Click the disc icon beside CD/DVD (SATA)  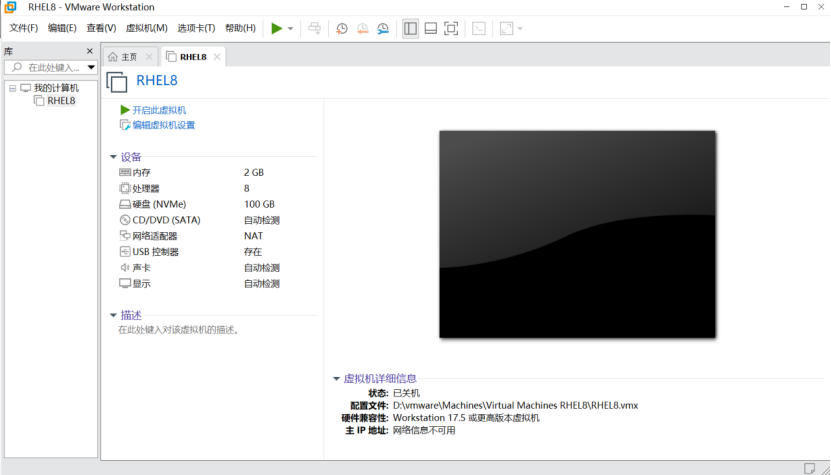click(x=125, y=220)
